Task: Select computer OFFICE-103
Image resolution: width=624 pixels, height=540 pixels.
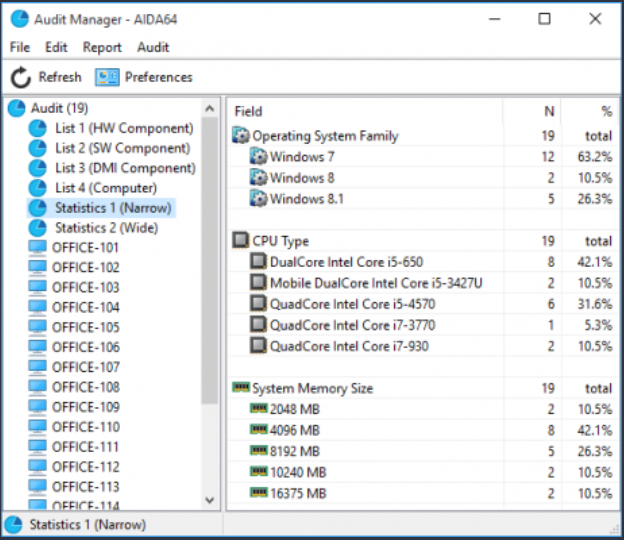Action: 86,287
